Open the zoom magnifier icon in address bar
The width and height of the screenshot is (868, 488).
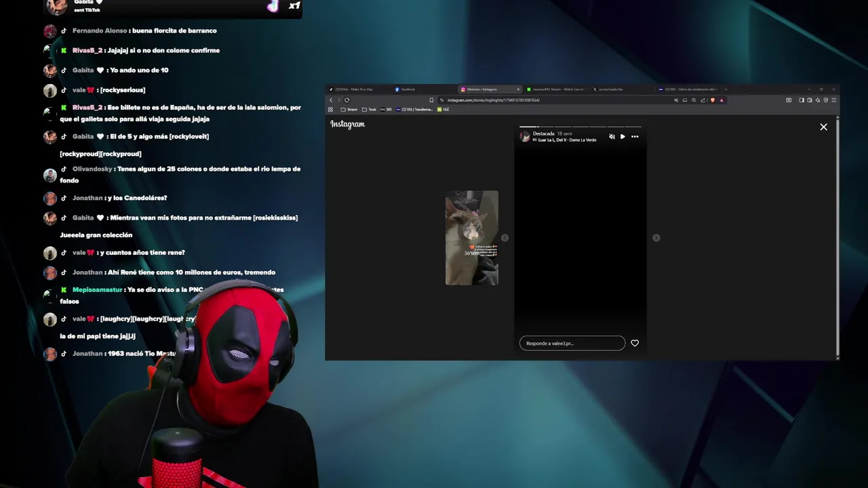pyautogui.click(x=694, y=100)
